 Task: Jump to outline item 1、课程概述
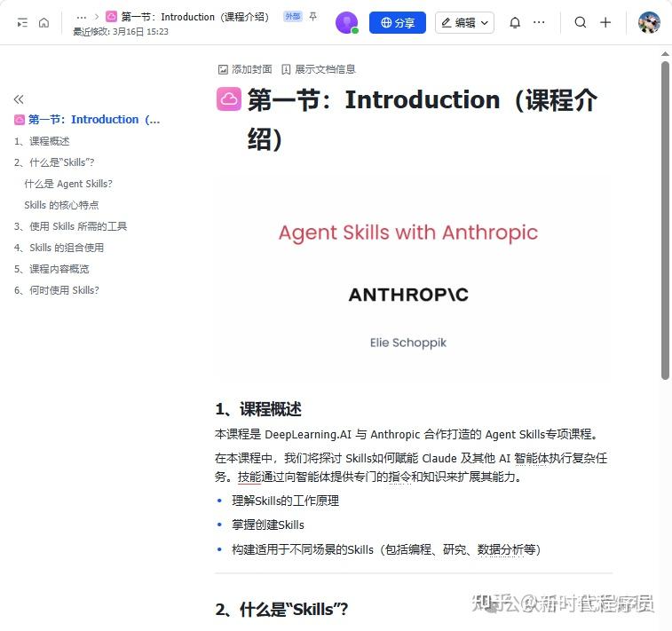point(42,141)
